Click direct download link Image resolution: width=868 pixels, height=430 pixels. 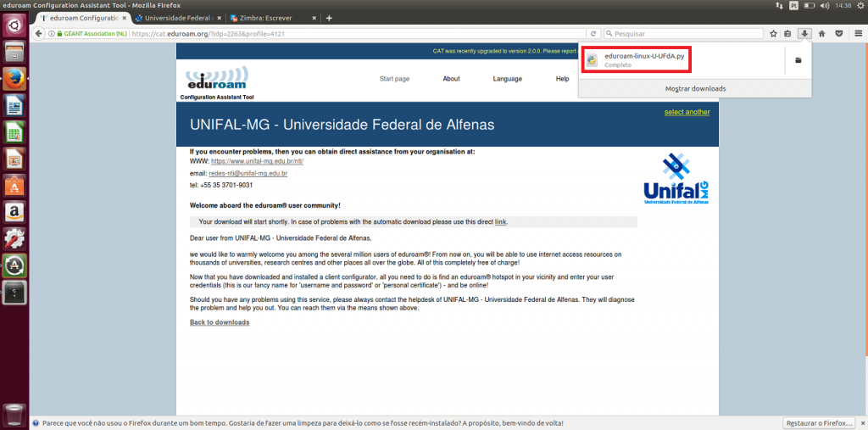coord(500,221)
